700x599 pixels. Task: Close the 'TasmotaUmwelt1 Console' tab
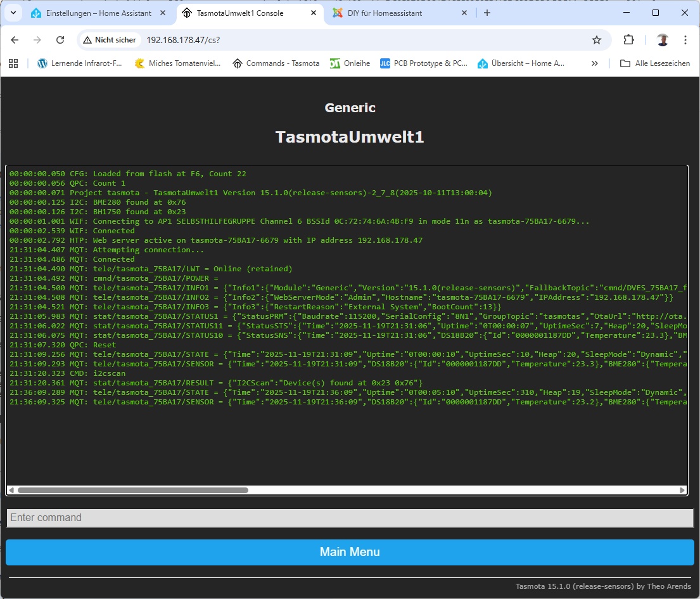(314, 13)
